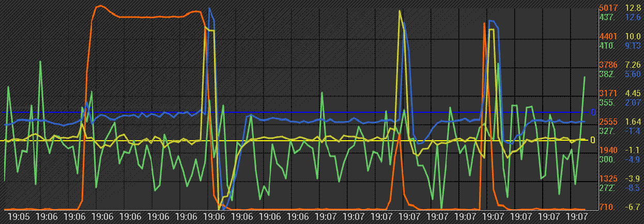Viewport: 644px width, 224px height.
Task: Click the blue axis value 12.6
Action: pyautogui.click(x=633, y=17)
